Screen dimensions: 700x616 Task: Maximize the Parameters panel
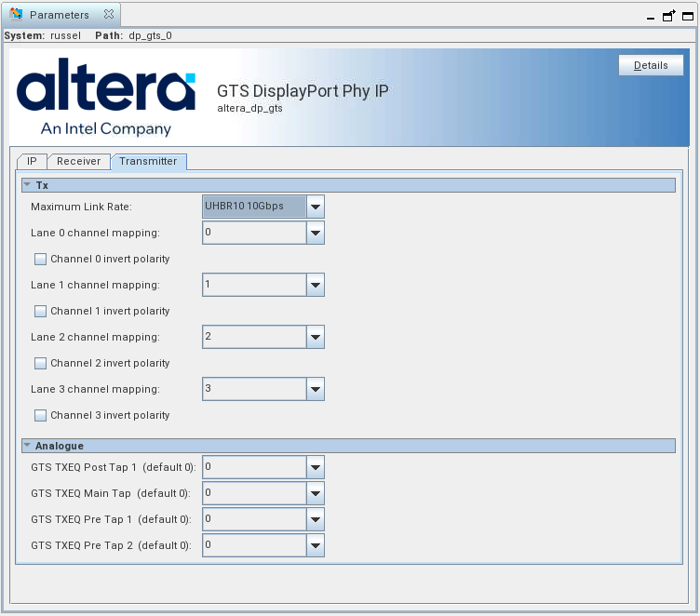click(688, 17)
